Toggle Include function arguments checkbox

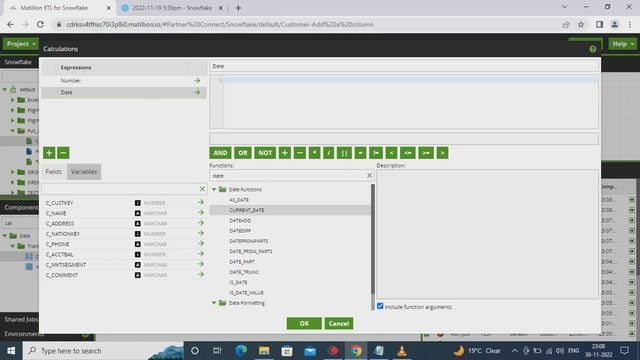point(380,306)
